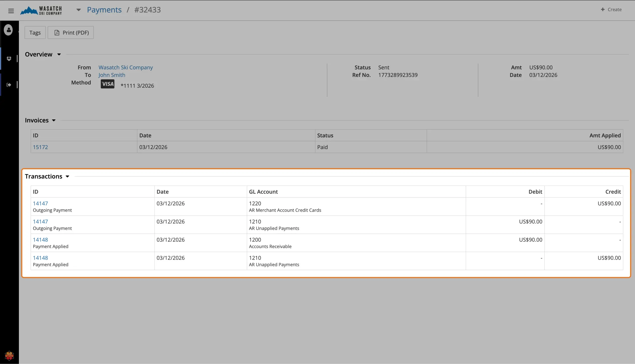Viewport: 635px width, 364px height.
Task: Click the 1220 row credit US$90.00
Action: click(609, 204)
